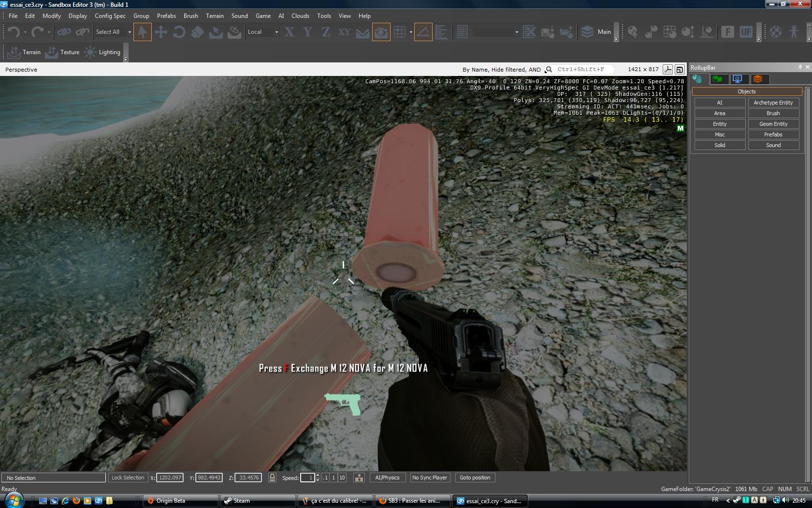Click the Goto position button
This screenshot has width=812, height=508.
pos(475,478)
